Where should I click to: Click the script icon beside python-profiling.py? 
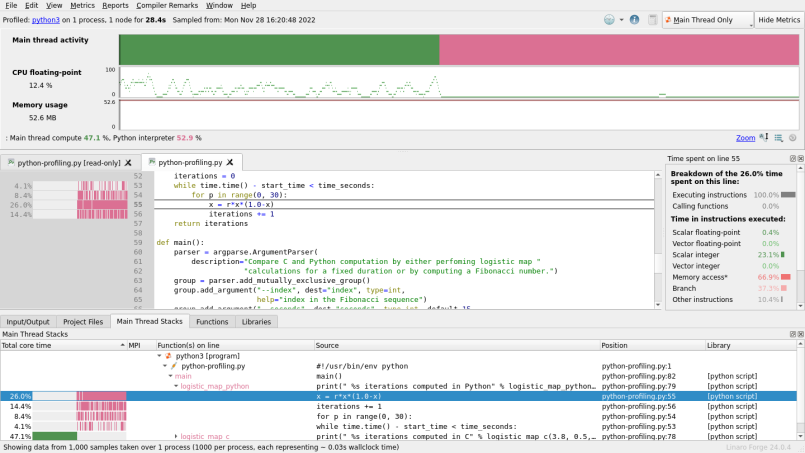[x=174, y=366]
